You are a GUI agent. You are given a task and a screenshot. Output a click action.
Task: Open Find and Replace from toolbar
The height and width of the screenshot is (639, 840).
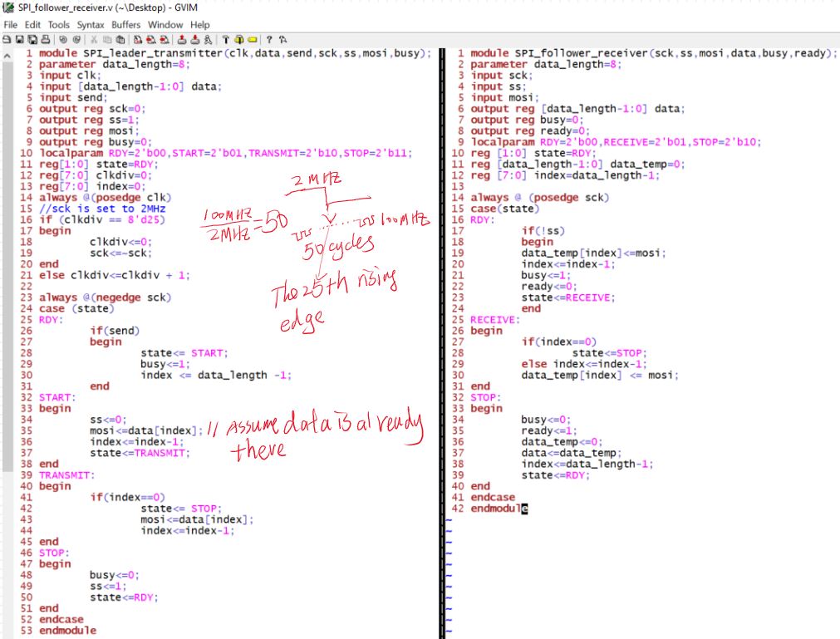138,40
